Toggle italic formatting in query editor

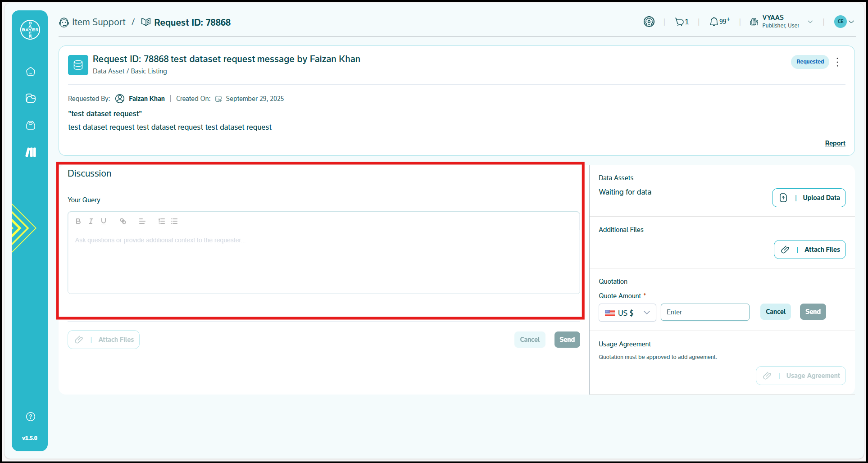coord(91,221)
